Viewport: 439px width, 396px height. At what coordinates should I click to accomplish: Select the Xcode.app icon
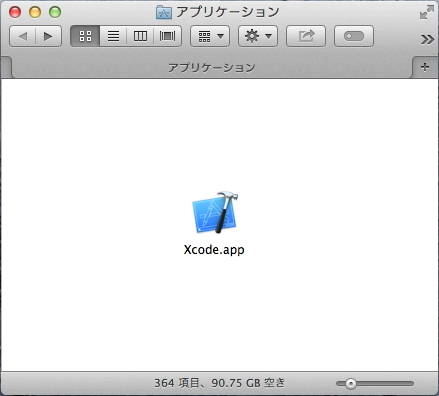coord(215,212)
